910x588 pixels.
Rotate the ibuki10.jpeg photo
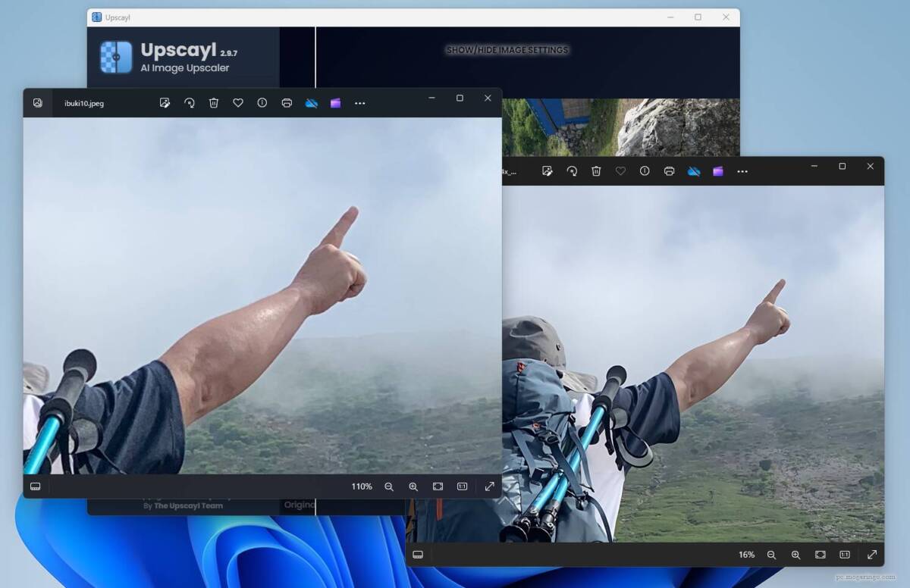tap(190, 103)
